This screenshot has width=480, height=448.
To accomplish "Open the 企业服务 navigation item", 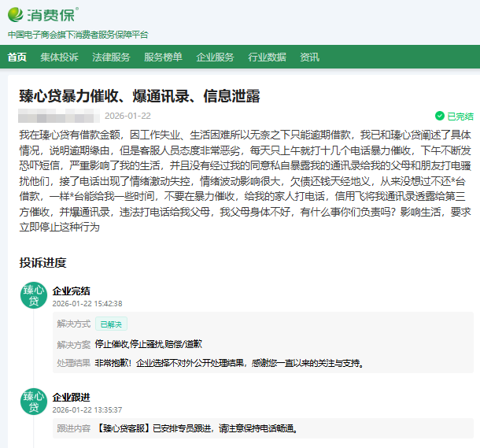I will tap(215, 57).
